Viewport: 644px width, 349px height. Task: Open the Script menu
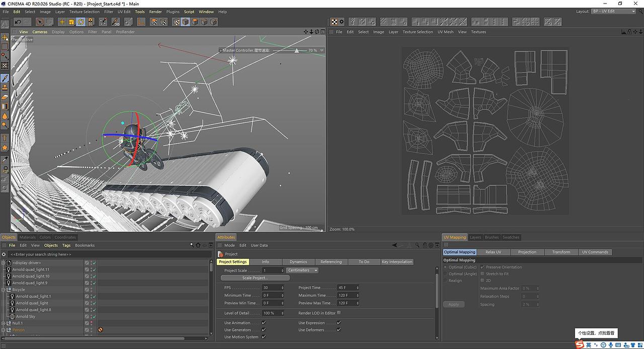pyautogui.click(x=189, y=12)
